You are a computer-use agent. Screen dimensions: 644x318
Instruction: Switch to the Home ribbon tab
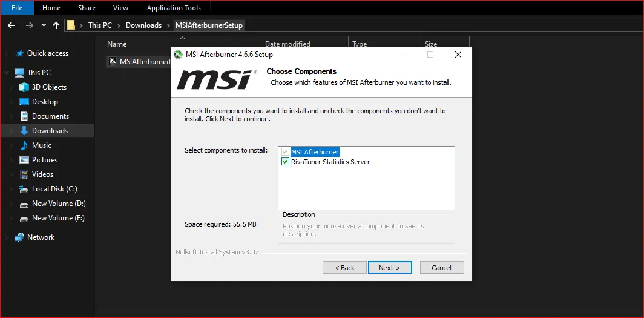(x=51, y=8)
